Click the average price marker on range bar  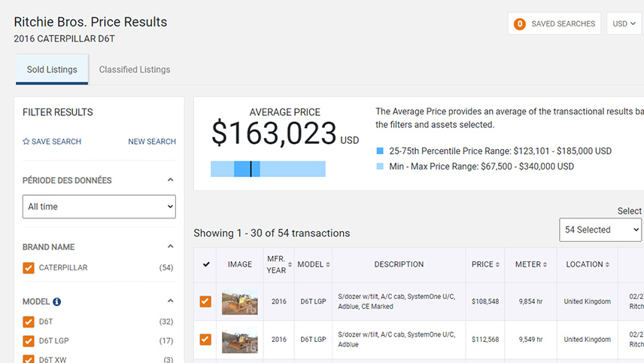(x=251, y=169)
